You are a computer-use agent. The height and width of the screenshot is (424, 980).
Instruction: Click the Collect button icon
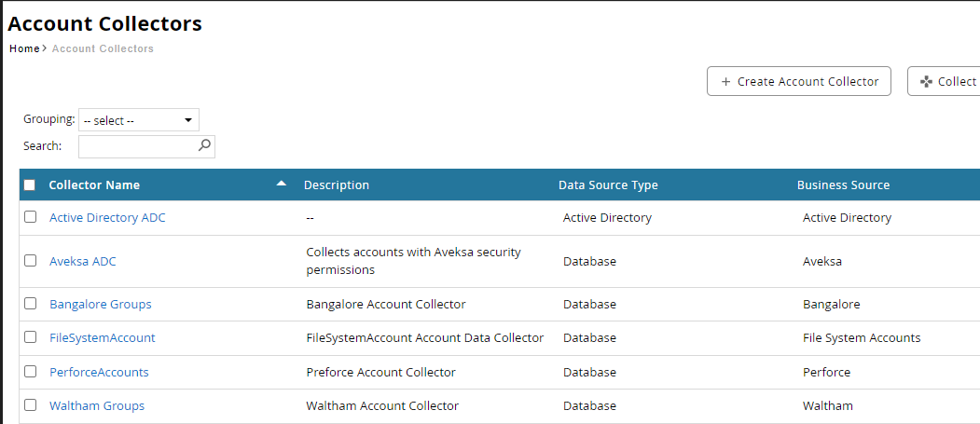pyautogui.click(x=926, y=82)
